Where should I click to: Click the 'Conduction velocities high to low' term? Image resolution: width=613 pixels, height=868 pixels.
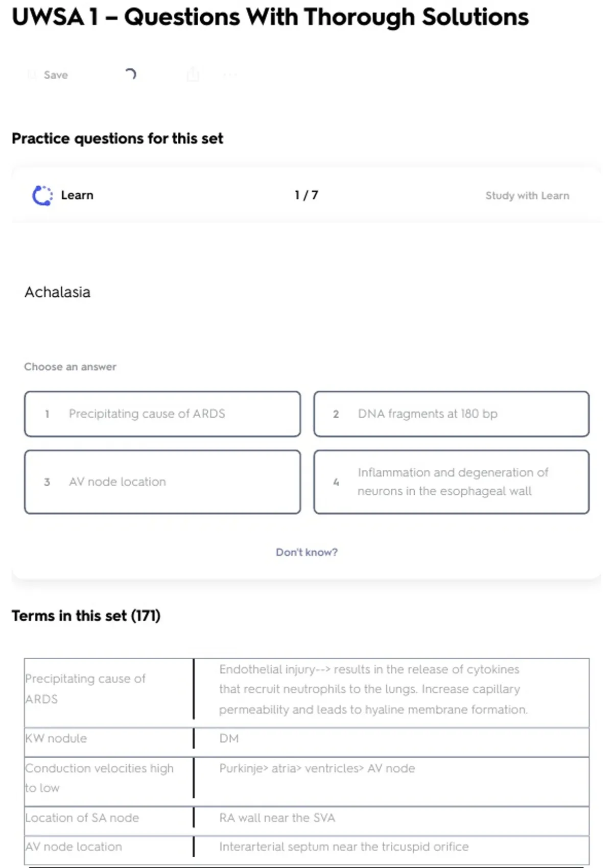point(100,778)
